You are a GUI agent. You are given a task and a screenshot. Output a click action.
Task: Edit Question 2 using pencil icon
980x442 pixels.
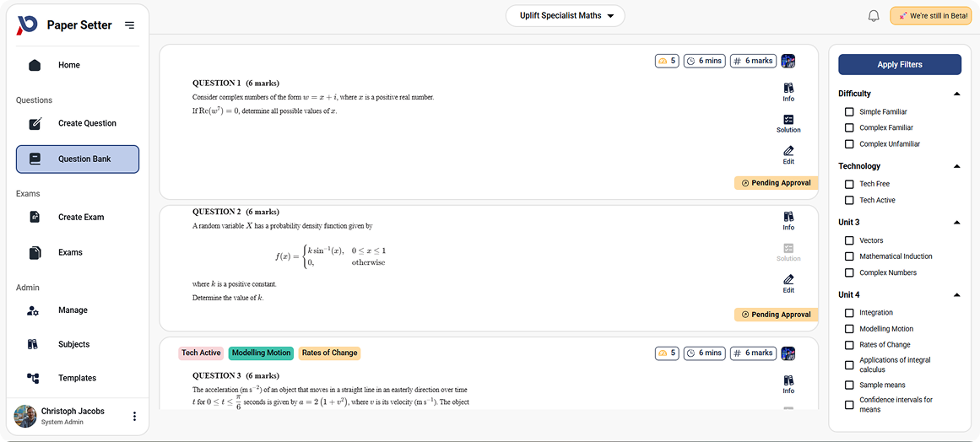(788, 283)
